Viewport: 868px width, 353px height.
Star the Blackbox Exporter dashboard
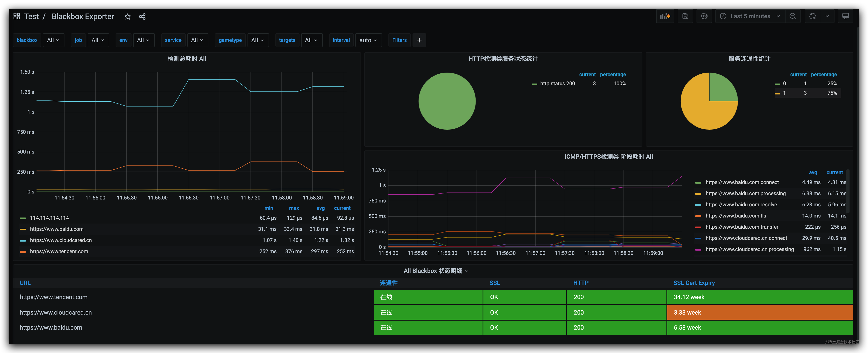click(x=127, y=16)
